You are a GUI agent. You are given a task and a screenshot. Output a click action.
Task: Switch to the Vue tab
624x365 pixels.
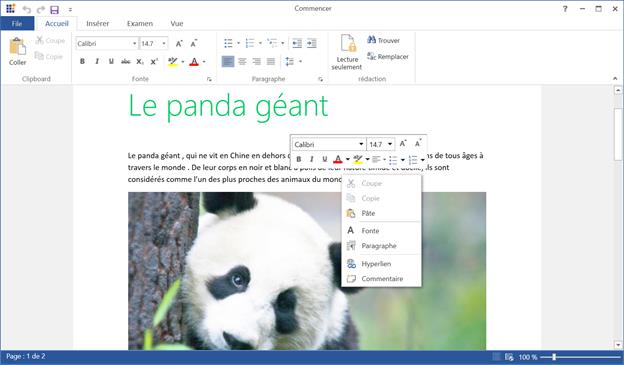(x=177, y=23)
